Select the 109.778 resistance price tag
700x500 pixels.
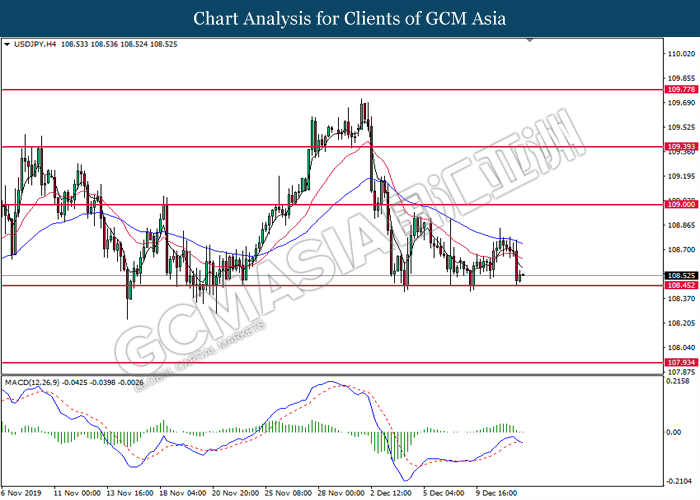(x=681, y=89)
